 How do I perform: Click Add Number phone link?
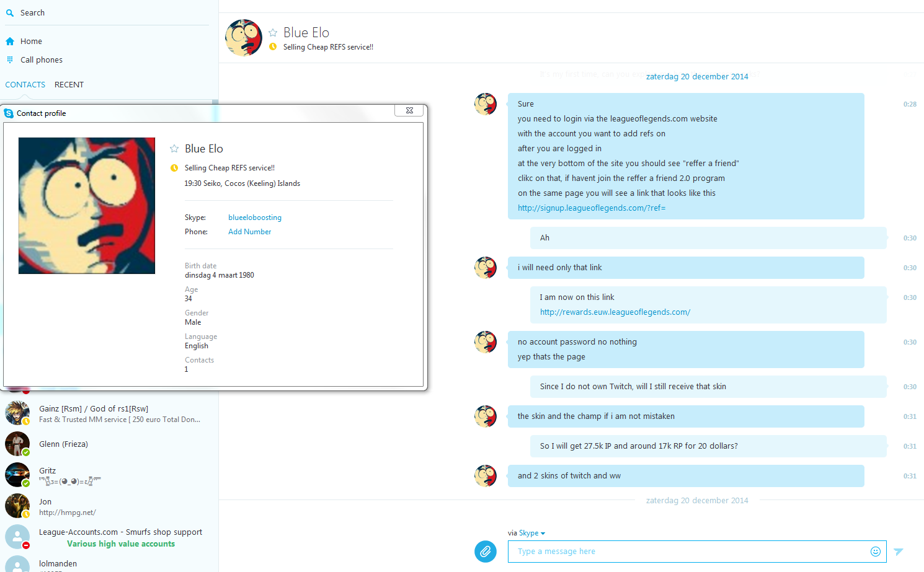click(x=250, y=232)
